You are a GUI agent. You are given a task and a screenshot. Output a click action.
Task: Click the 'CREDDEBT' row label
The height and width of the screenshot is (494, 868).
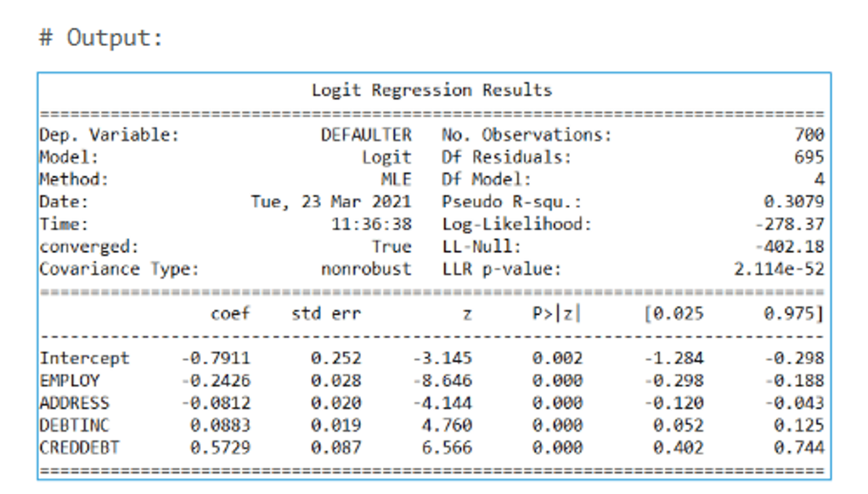(79, 448)
